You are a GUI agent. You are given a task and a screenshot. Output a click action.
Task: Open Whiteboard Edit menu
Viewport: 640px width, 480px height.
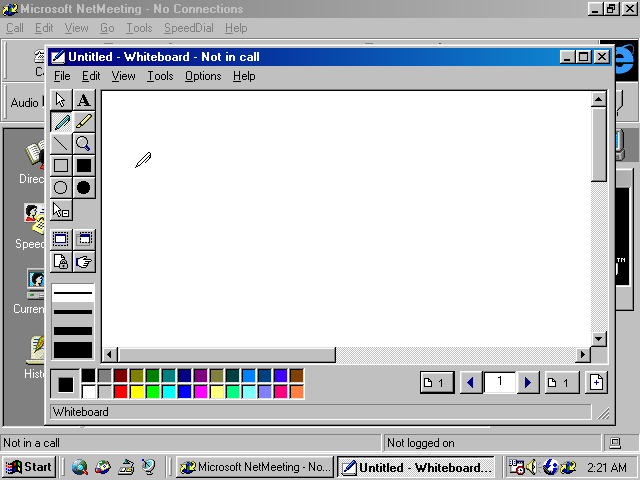[91, 76]
